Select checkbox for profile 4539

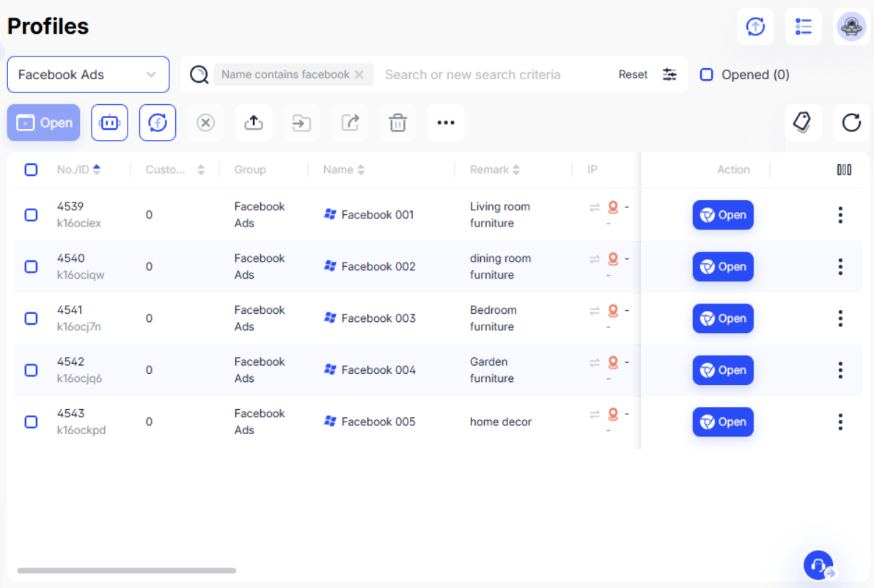tap(31, 215)
